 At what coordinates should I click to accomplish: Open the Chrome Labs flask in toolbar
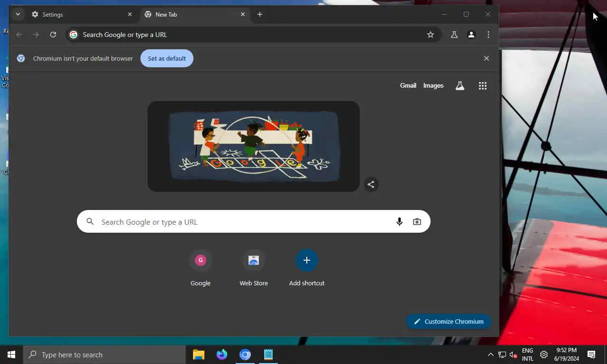(454, 35)
